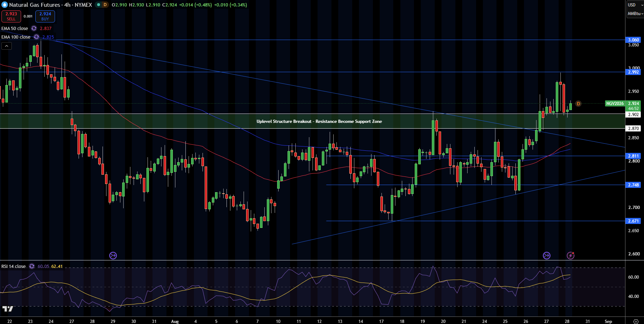Click the 2.671 horizontal line price label
The width and height of the screenshot is (644, 324).
point(634,221)
